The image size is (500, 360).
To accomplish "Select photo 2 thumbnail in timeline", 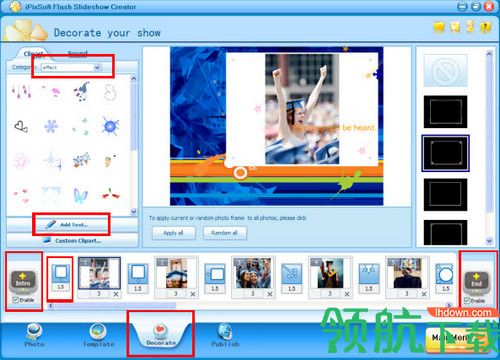I will point(176,273).
